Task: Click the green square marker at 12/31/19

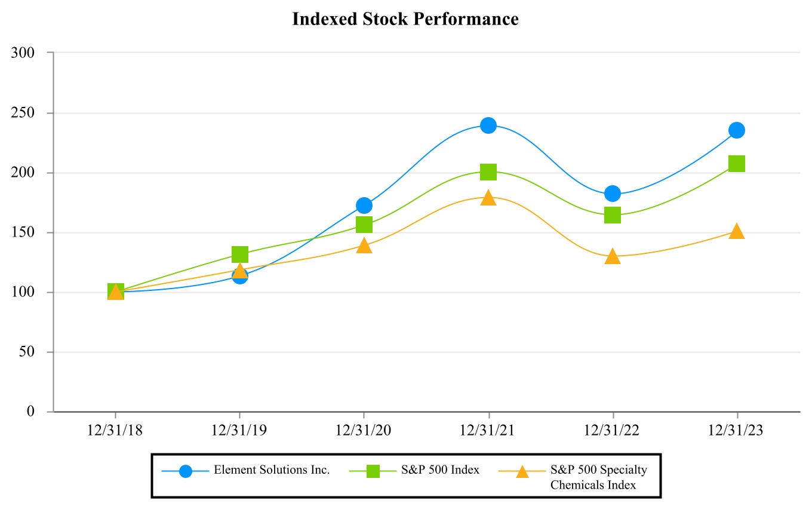Action: pos(240,254)
